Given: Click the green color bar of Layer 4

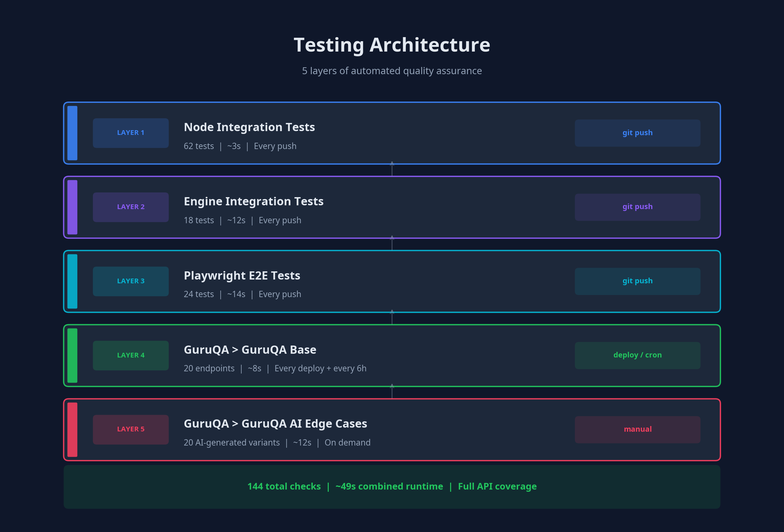Looking at the screenshot, I should 72,355.
